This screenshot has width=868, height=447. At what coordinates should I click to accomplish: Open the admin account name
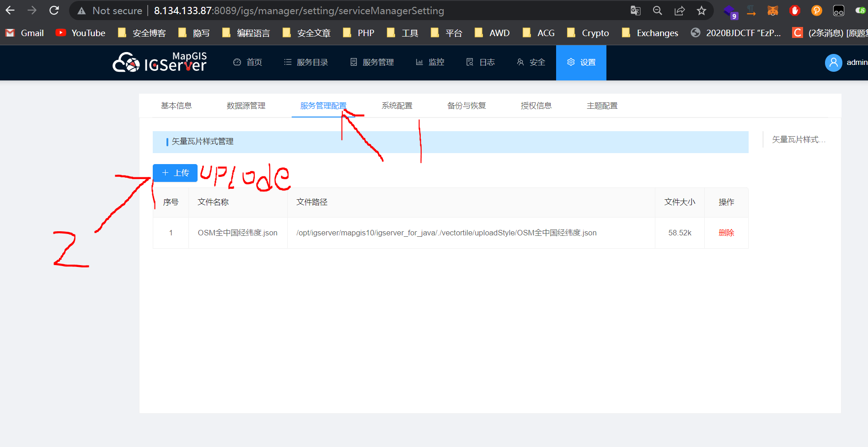[x=857, y=63]
